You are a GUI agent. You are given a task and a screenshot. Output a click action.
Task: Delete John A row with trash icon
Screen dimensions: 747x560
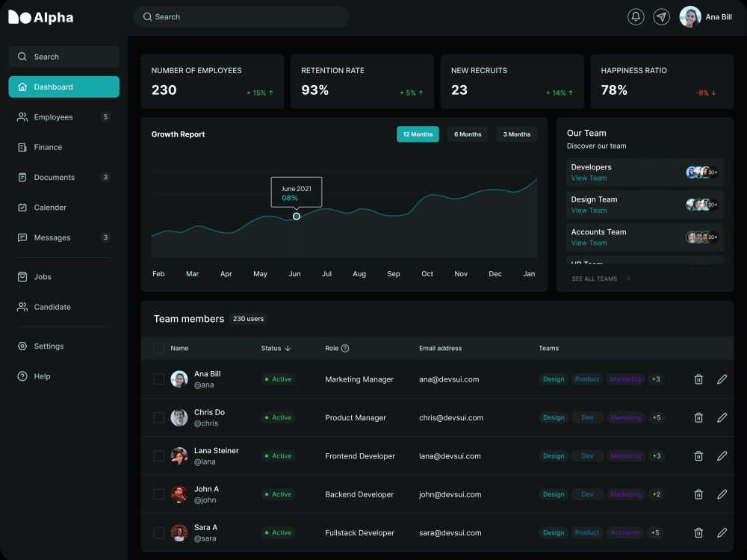(698, 494)
